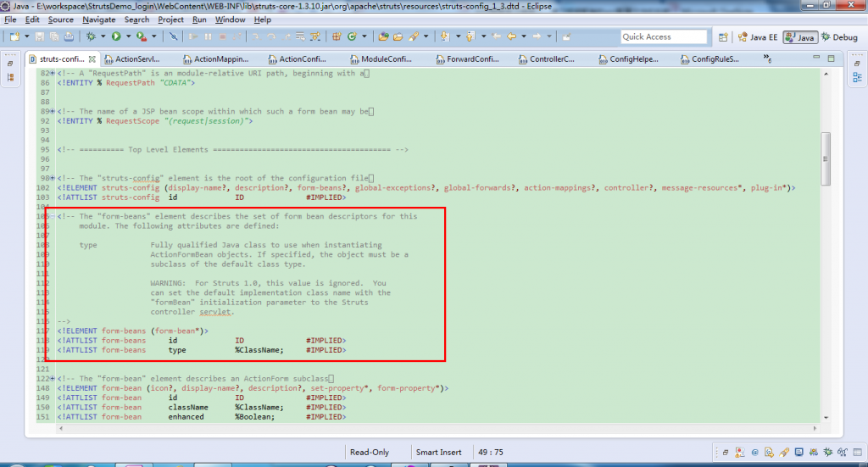Open the Navigate menu
Screen dimensions: 868x467
click(x=99, y=19)
